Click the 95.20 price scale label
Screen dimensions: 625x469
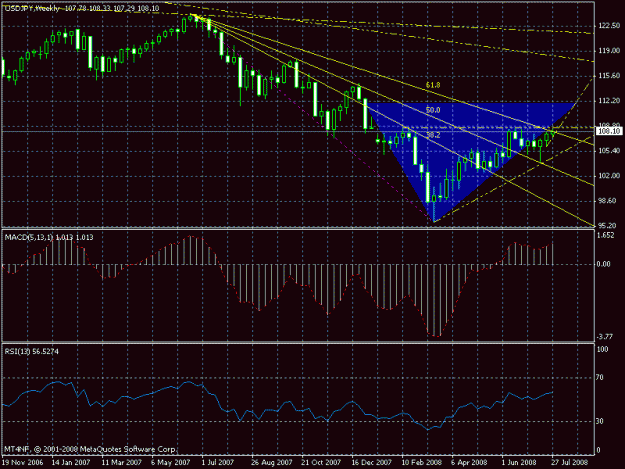click(x=609, y=226)
